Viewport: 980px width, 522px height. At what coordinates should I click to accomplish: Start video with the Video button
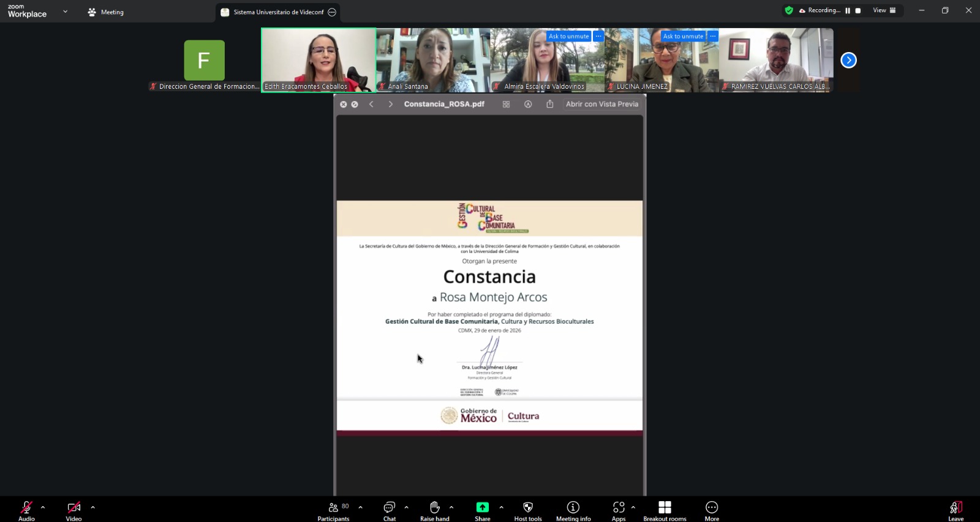(x=73, y=510)
